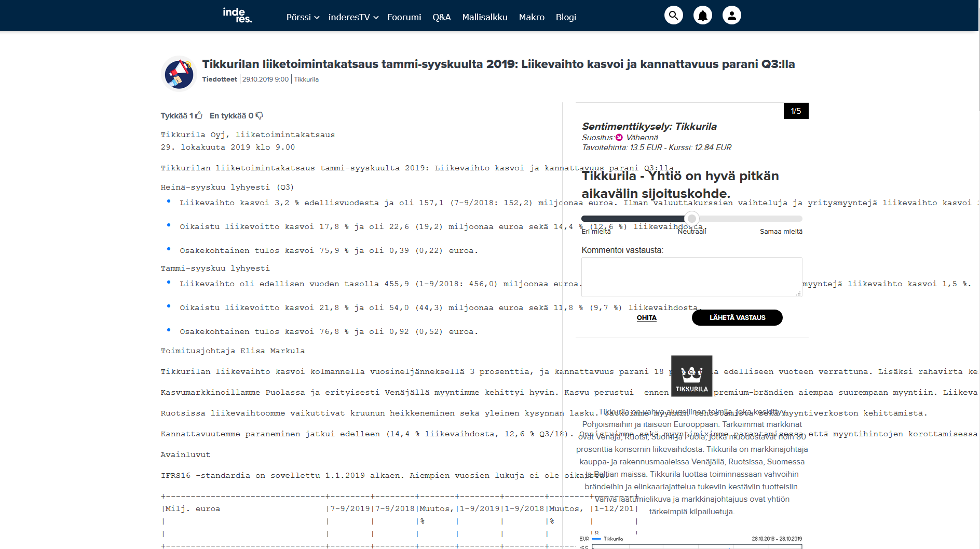Open the Makro menu item
This screenshot has height=549, width=980.
click(532, 17)
